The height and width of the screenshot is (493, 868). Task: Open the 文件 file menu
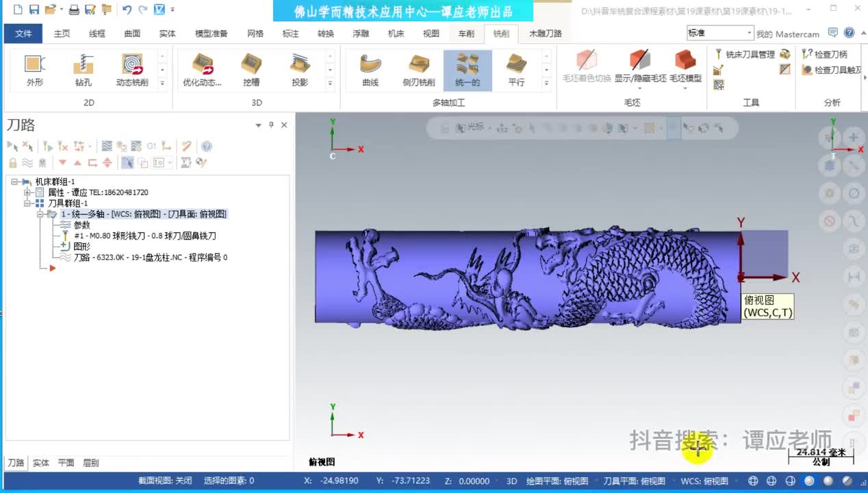[23, 34]
